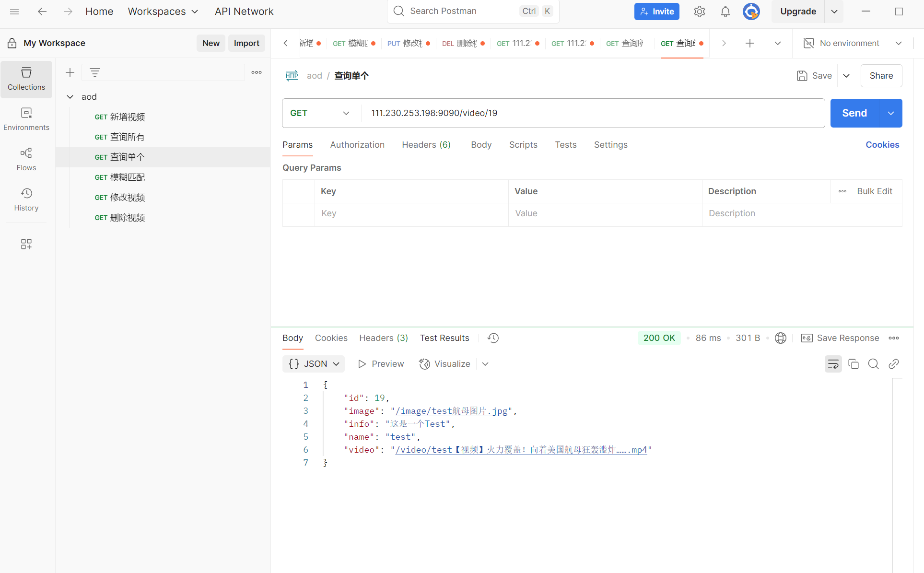Open the Test Results response tab
The height and width of the screenshot is (573, 924).
444,338
